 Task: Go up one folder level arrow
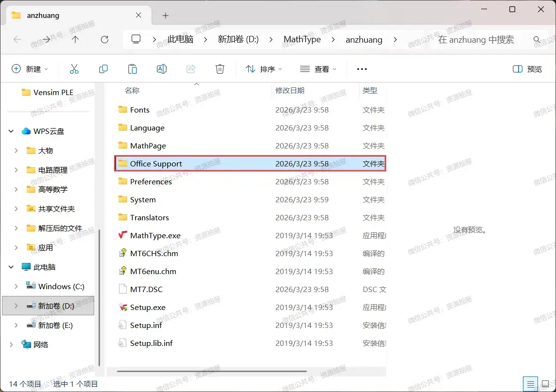[x=75, y=39]
